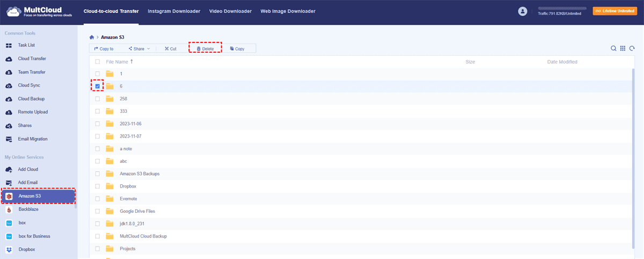Click the Delete toolbar button
This screenshot has width=644, height=259.
click(x=205, y=48)
